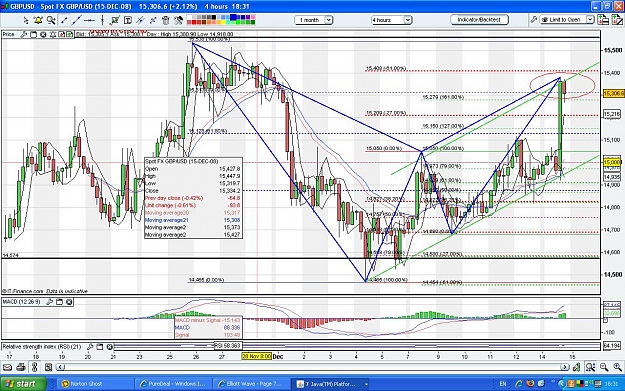Pick the selected blue color swatch
625x391 pixels.
(x=233, y=17)
